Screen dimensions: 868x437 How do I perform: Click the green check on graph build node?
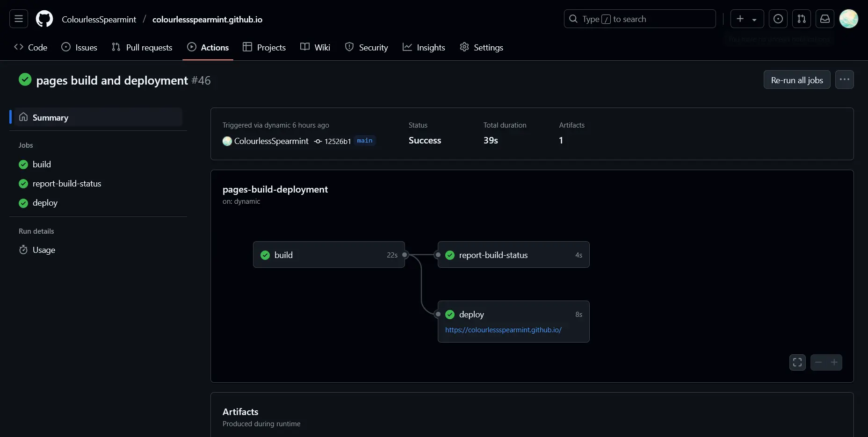click(x=265, y=255)
